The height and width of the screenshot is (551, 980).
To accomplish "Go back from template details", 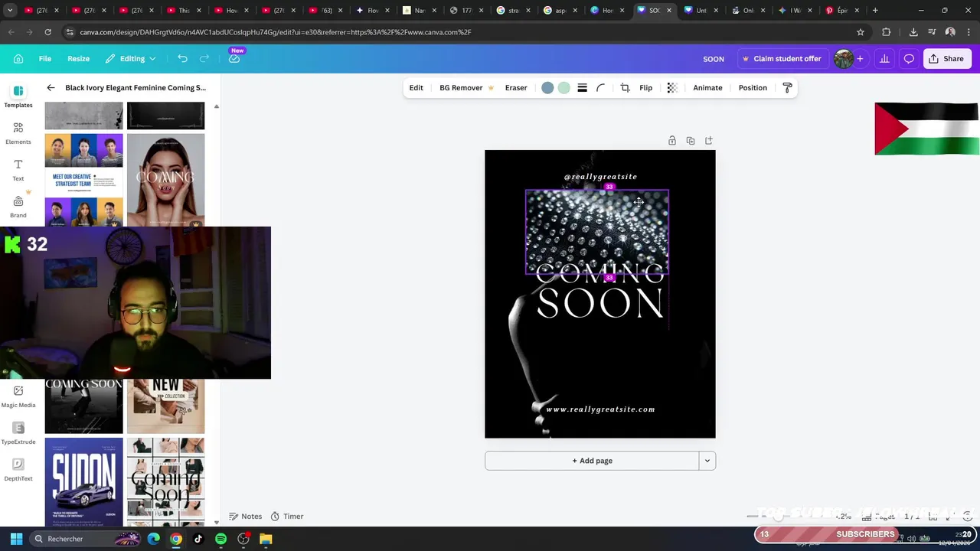I will tap(51, 88).
